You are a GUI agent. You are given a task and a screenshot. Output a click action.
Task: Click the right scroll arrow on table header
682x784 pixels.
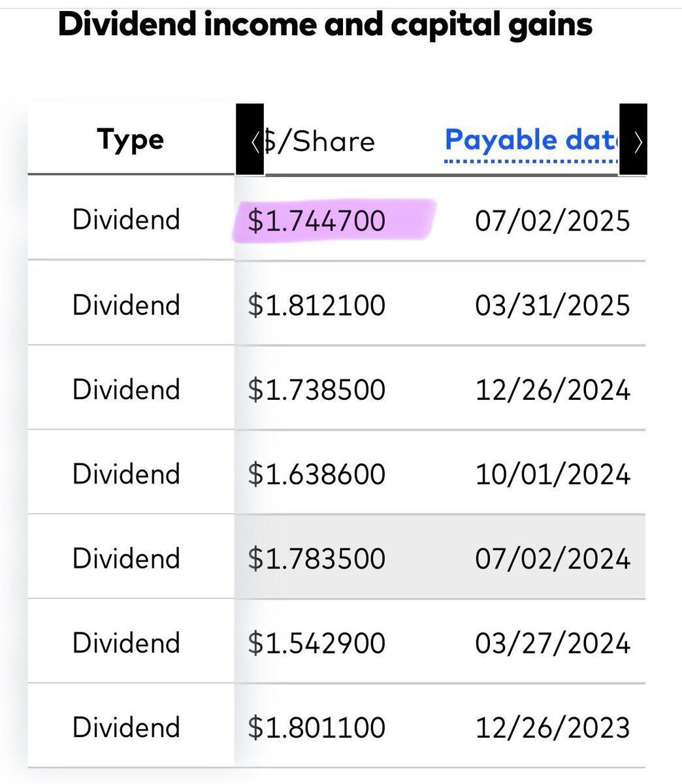click(x=633, y=140)
